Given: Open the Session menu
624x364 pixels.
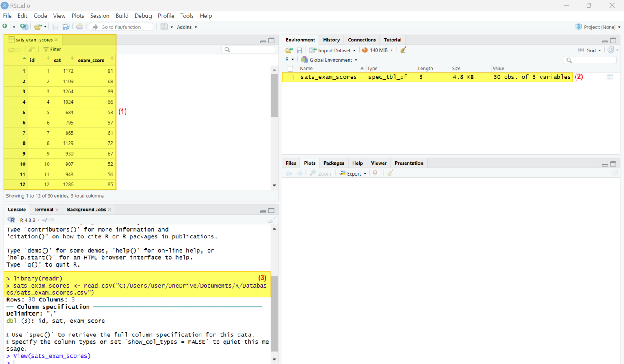Looking at the screenshot, I should (100, 16).
